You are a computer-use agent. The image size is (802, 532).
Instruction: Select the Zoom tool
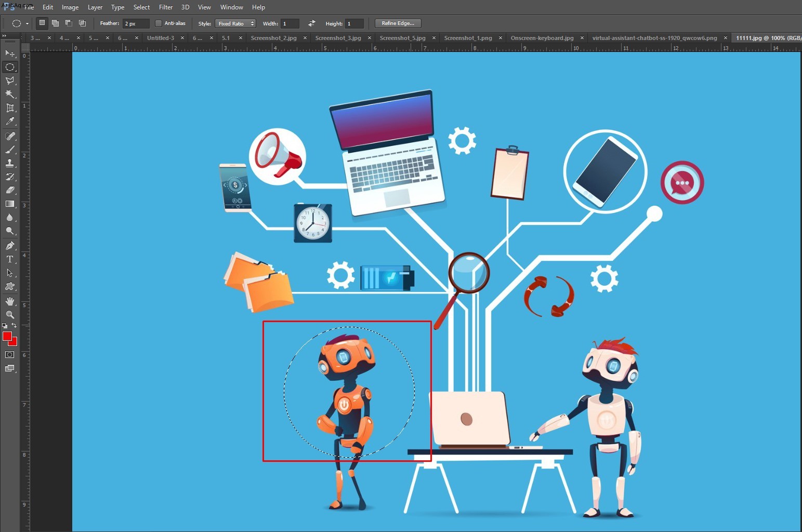pos(10,315)
